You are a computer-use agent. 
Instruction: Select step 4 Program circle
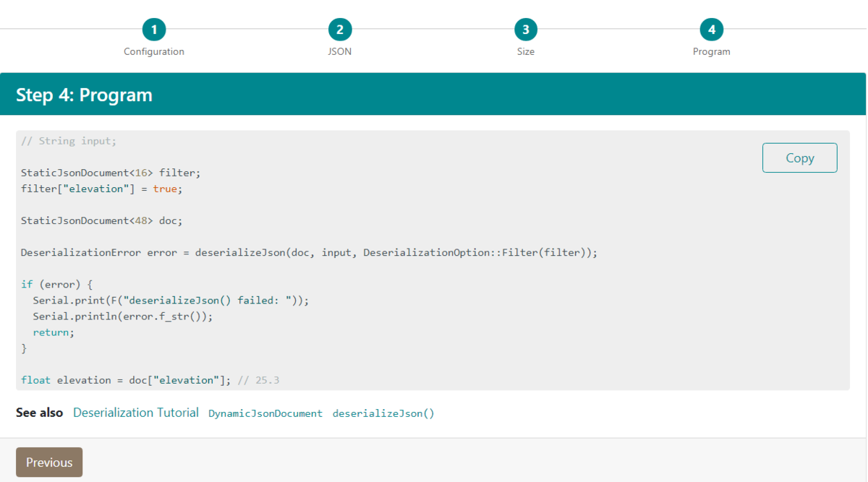(x=712, y=30)
